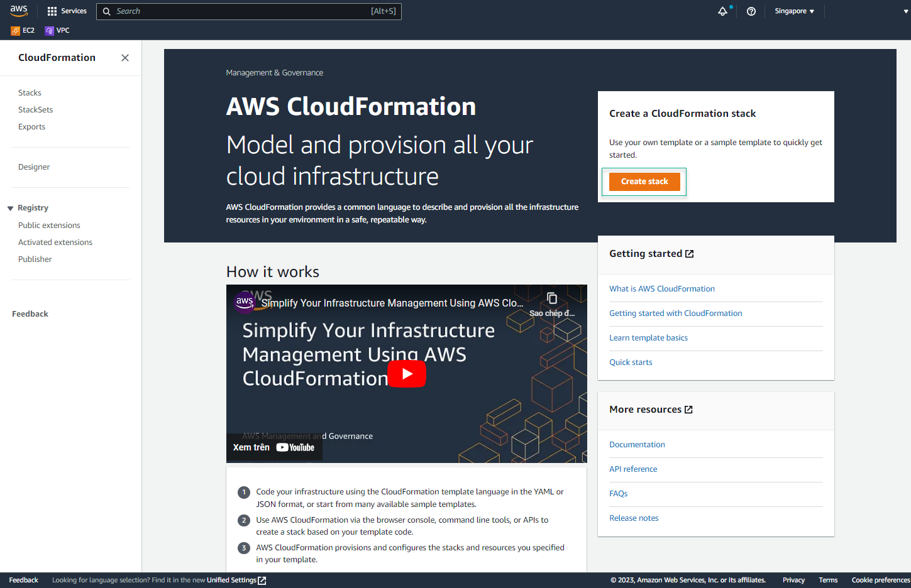The width and height of the screenshot is (911, 588).
Task: Open the account menu dropdown arrow
Action: 906,11
